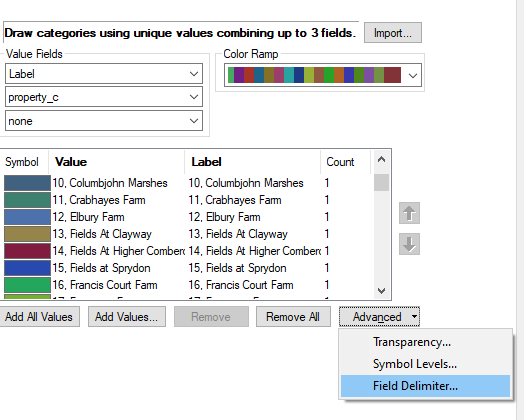This screenshot has height=420, width=524.
Task: Click the Advanced dropdown button
Action: coord(379,317)
